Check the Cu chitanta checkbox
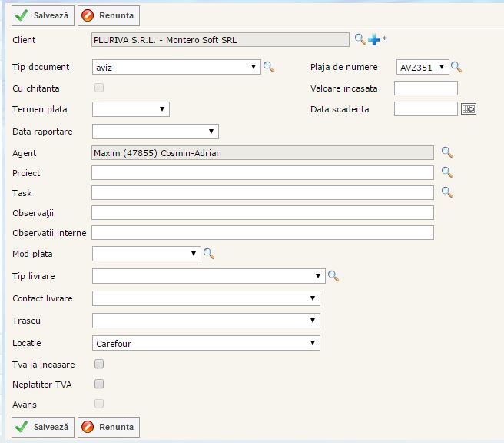Screen dimensions: 504x443 click(98, 88)
